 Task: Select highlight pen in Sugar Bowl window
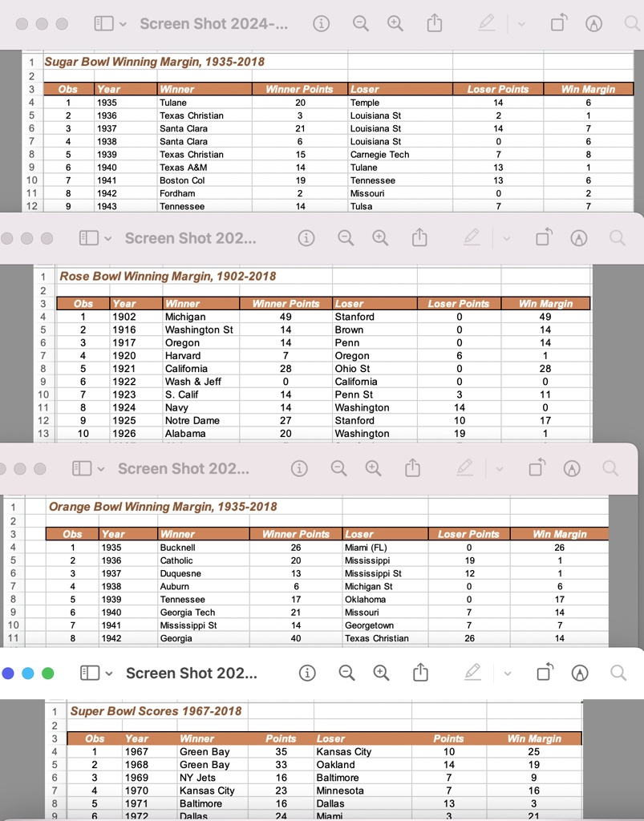click(x=486, y=23)
